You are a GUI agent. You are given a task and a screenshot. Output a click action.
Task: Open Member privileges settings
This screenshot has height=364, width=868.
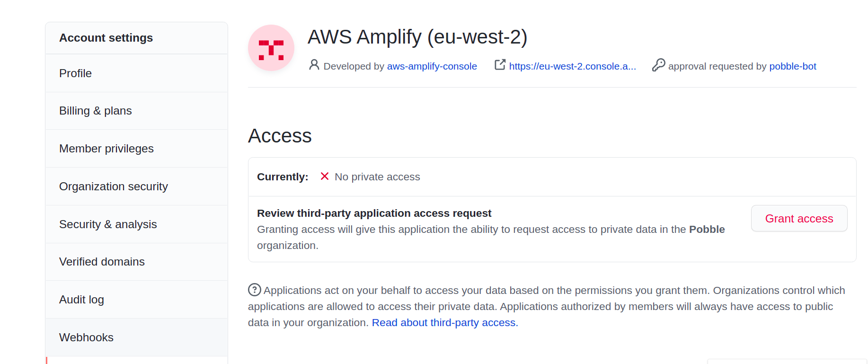106,148
